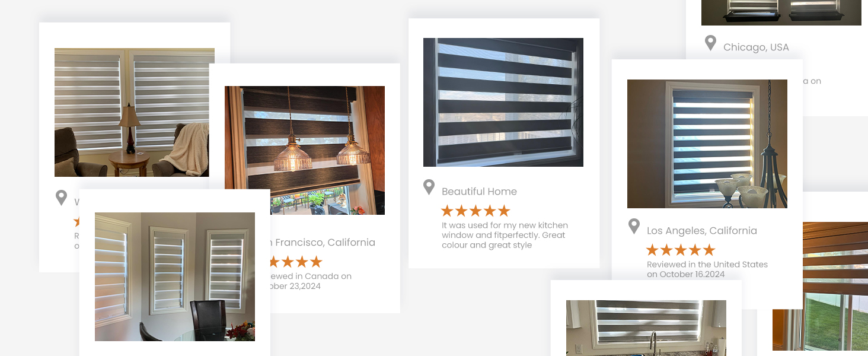Open the Los Angeles chandelier blinds photo
Image resolution: width=868 pixels, height=356 pixels.
pyautogui.click(x=707, y=144)
